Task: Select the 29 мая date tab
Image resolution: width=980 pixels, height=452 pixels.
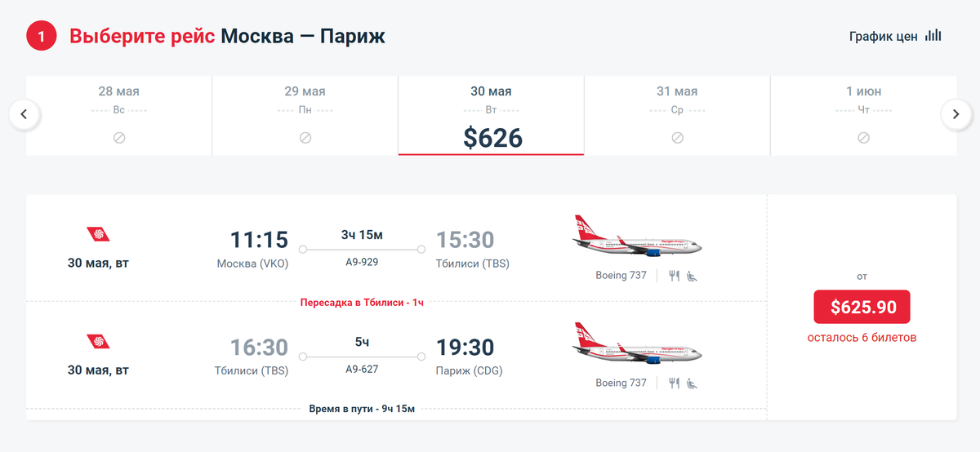Action: point(305,115)
